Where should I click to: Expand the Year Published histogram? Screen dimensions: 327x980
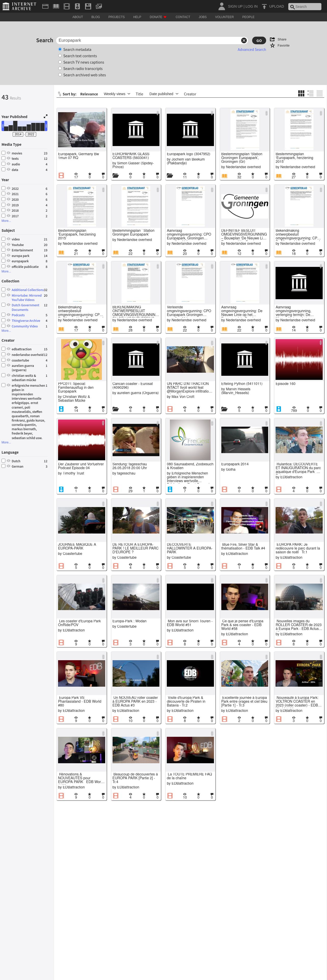click(x=46, y=117)
